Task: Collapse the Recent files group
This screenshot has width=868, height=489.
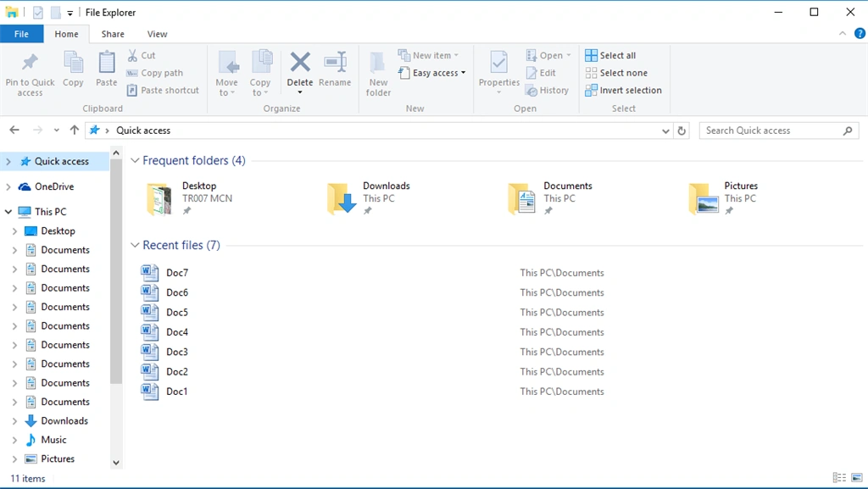Action: (135, 245)
